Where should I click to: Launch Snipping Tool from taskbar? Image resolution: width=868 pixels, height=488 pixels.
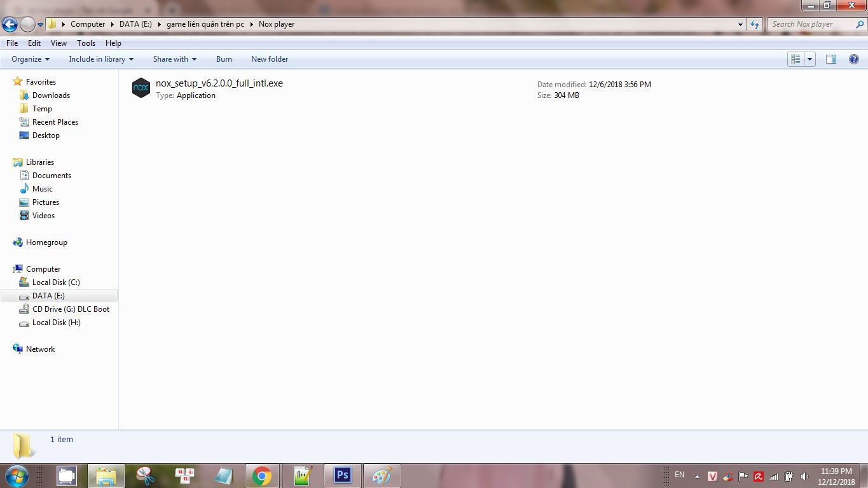pyautogui.click(x=145, y=475)
